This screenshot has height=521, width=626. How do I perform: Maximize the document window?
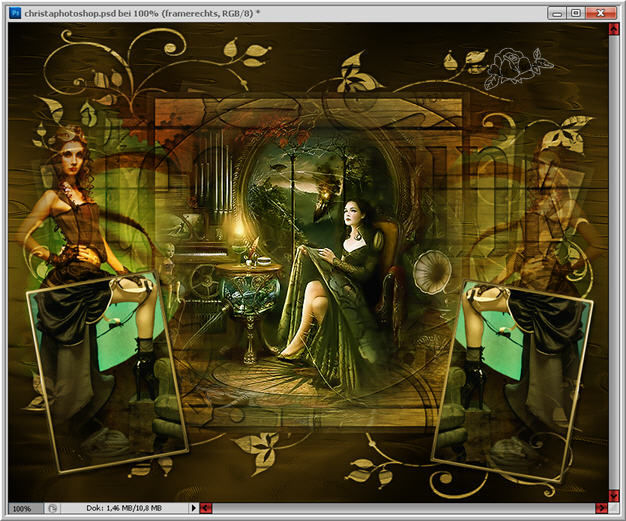point(576,13)
